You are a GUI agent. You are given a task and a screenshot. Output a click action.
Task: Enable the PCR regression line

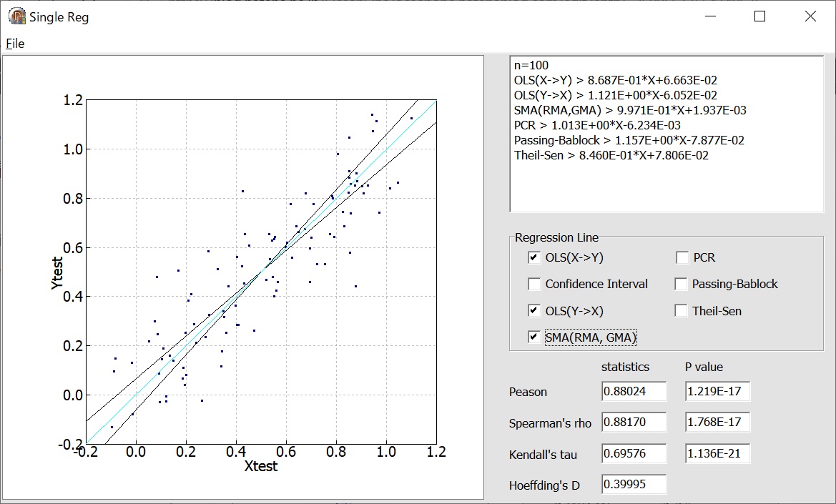[x=682, y=257]
